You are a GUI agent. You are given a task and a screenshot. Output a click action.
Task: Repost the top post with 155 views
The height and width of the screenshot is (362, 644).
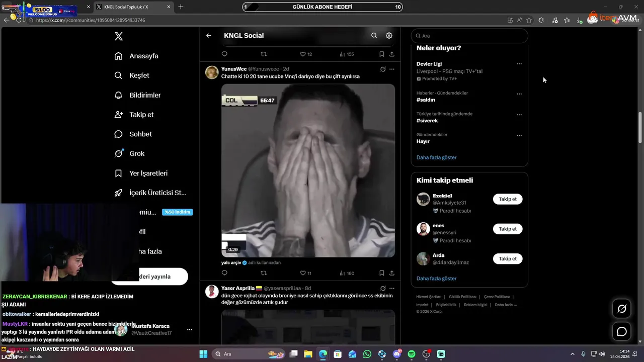264,54
